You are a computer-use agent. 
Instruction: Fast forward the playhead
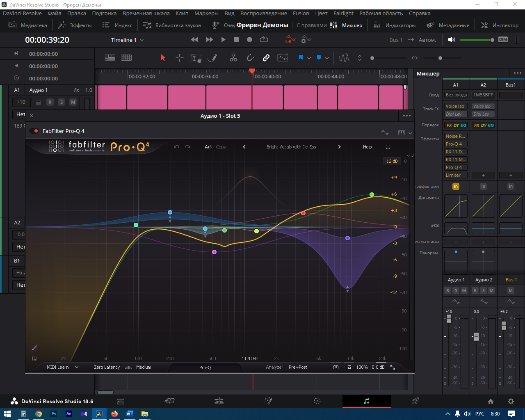(x=209, y=40)
